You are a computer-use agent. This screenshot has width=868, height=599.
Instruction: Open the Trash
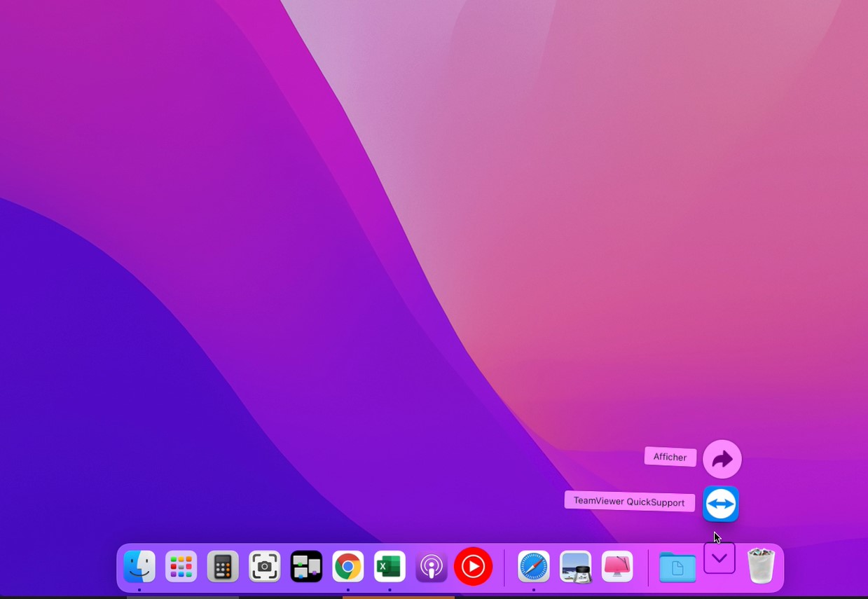point(761,566)
